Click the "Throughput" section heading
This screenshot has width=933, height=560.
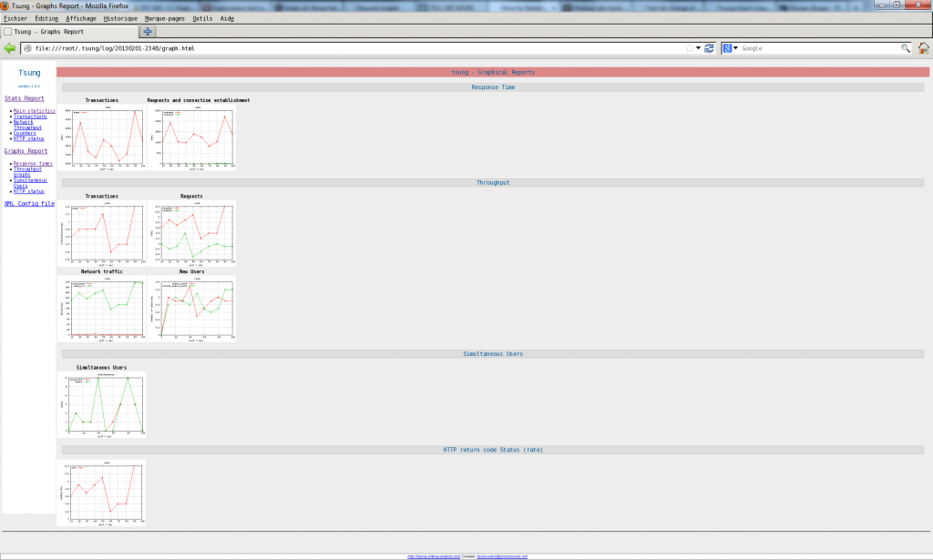tap(493, 182)
